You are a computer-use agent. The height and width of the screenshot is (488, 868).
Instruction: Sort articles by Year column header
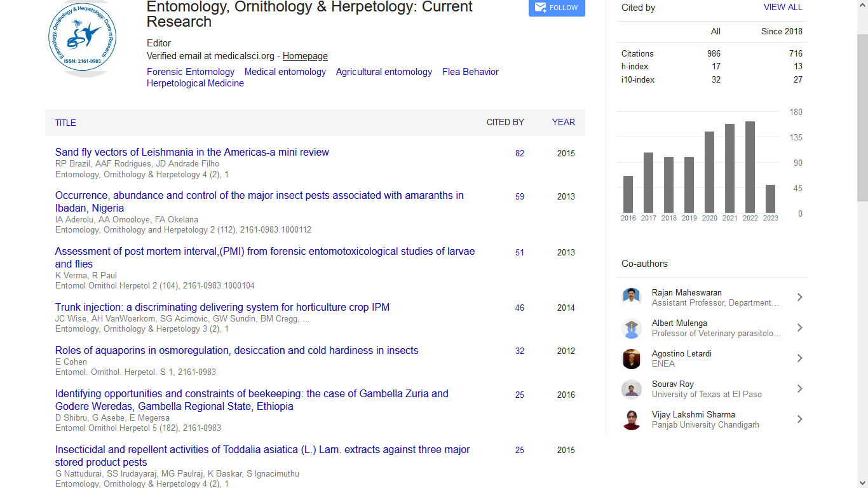[x=563, y=122]
